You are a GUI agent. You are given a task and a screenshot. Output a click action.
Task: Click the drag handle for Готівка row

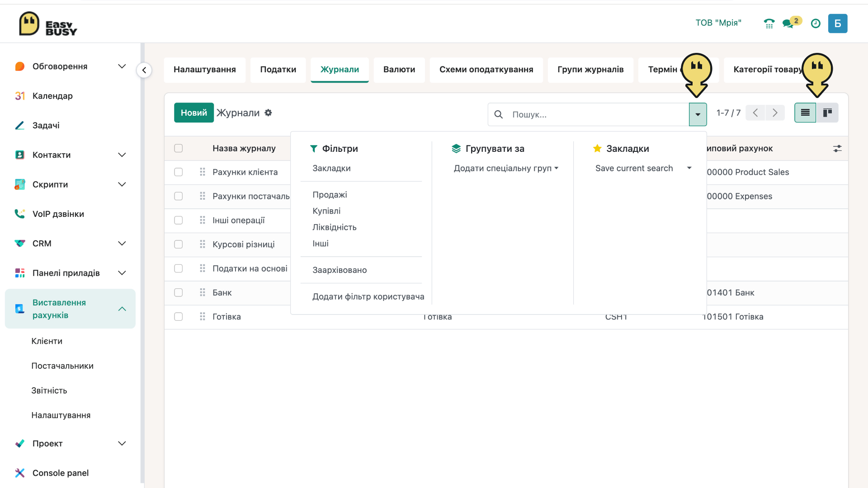(x=203, y=316)
